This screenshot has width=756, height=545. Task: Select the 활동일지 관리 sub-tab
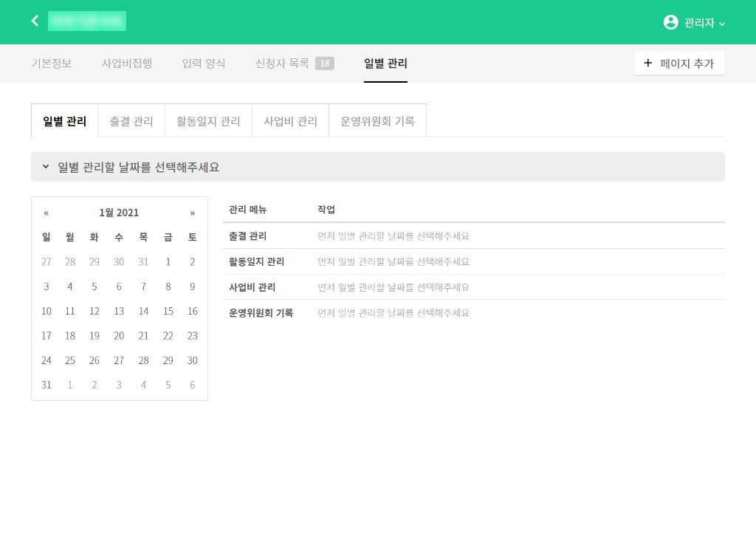coord(208,121)
